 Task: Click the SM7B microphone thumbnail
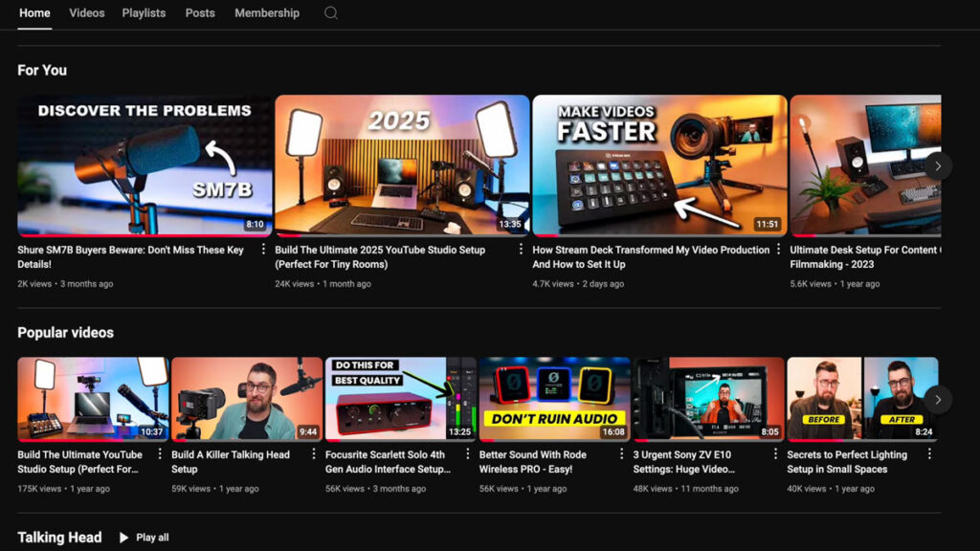click(145, 165)
